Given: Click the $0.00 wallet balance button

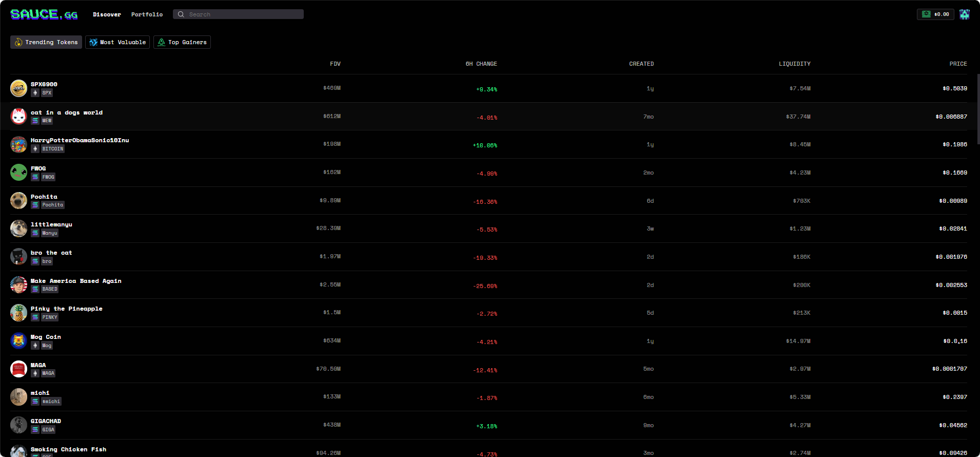Looking at the screenshot, I should tap(935, 14).
